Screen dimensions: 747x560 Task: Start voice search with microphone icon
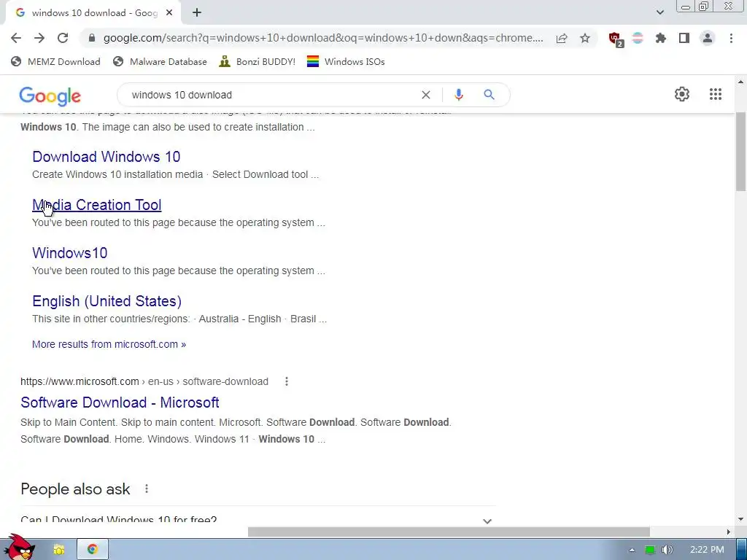[x=459, y=95]
